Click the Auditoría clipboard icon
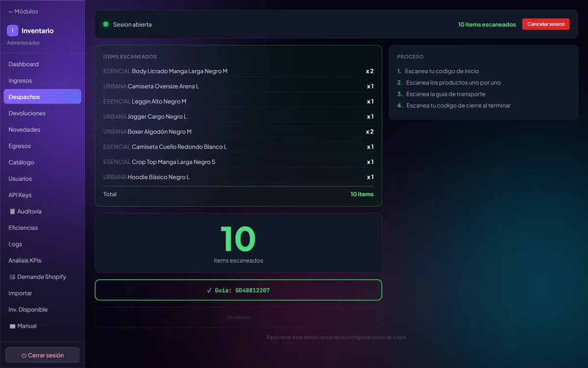The height and width of the screenshot is (368, 588). pyautogui.click(x=12, y=211)
